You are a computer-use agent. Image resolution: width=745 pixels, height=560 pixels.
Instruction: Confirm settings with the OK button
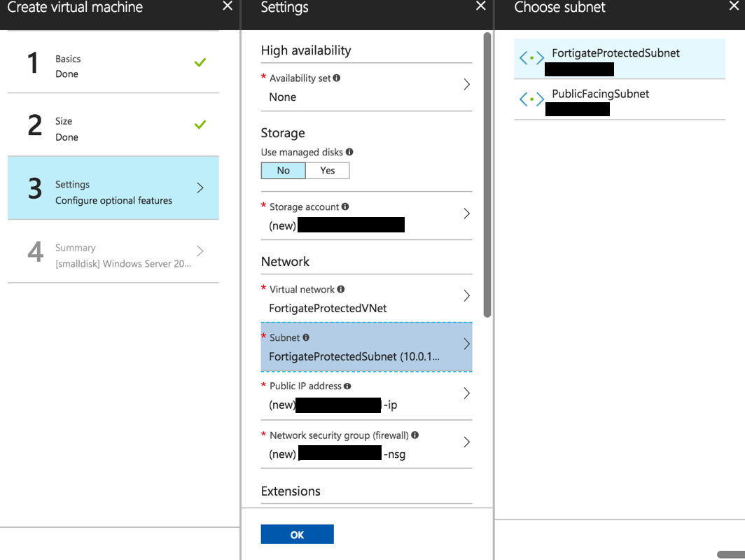(297, 533)
